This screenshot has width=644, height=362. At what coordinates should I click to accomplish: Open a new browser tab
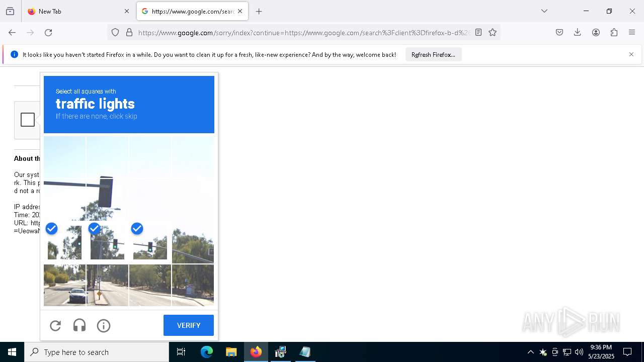pyautogui.click(x=259, y=11)
